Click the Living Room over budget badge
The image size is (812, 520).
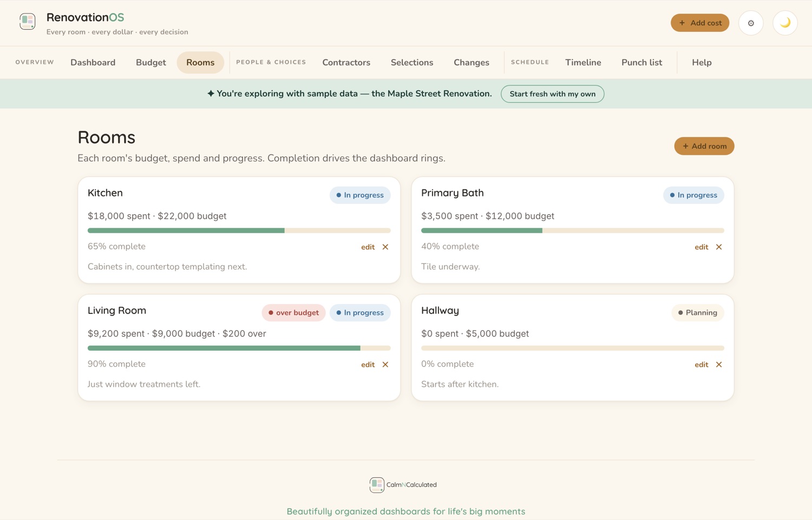293,312
